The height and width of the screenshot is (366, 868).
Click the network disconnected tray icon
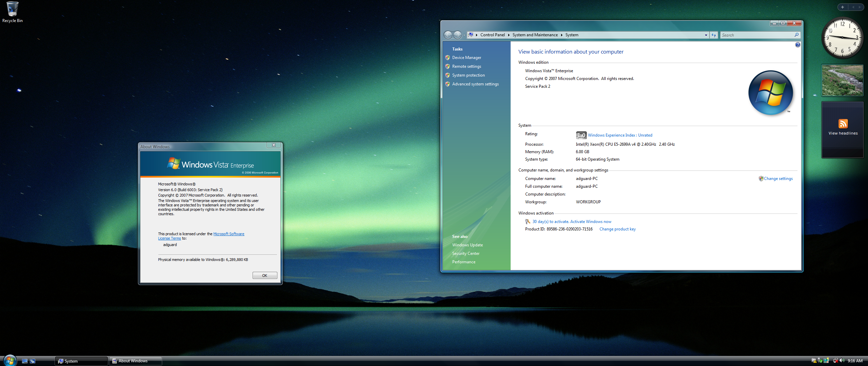[835, 361]
